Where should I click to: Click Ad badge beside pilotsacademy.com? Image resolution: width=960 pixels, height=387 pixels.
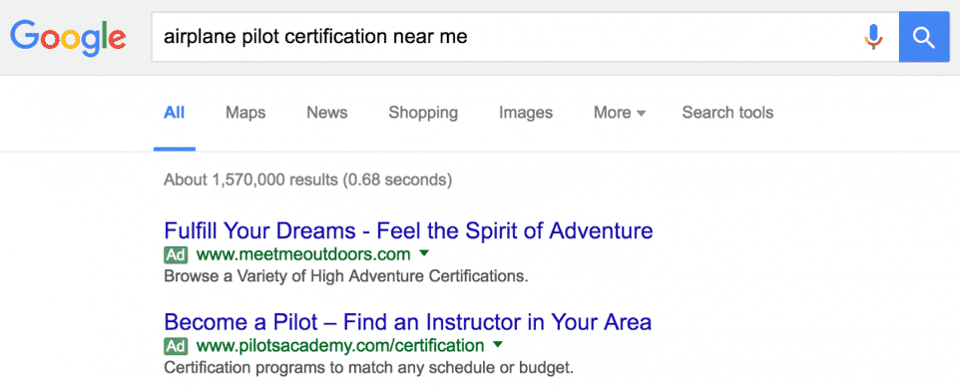[x=176, y=346]
